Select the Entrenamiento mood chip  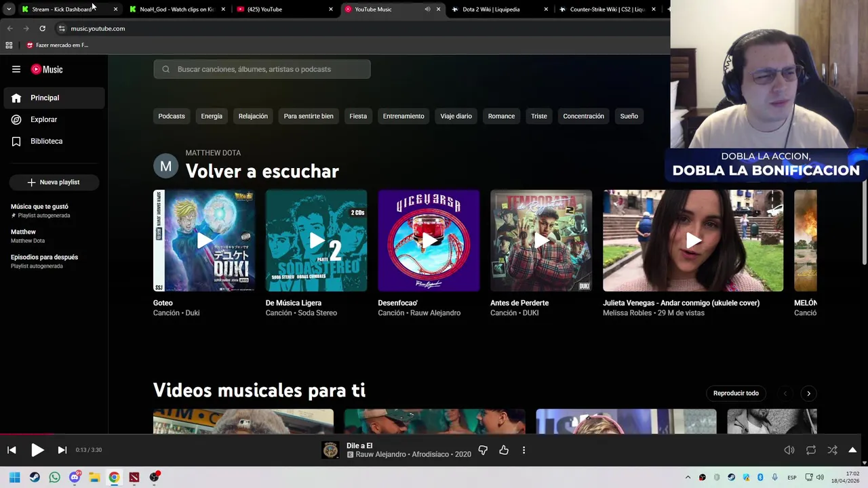pos(403,116)
